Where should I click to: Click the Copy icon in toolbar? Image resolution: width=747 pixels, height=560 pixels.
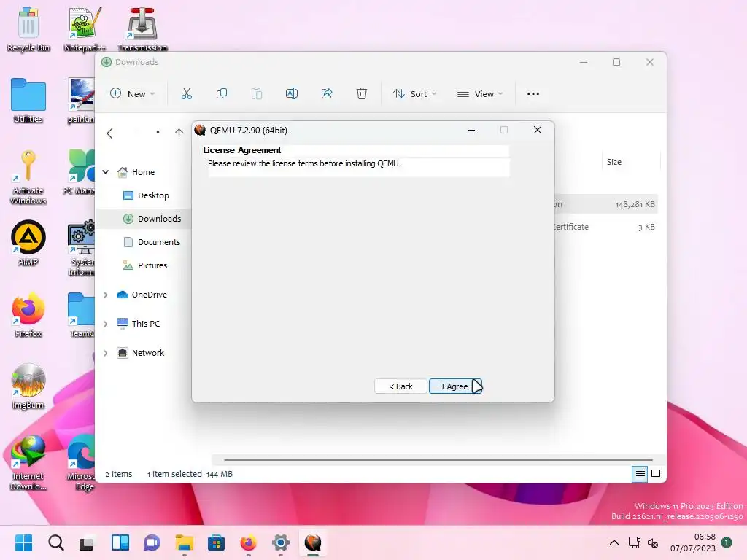(222, 94)
